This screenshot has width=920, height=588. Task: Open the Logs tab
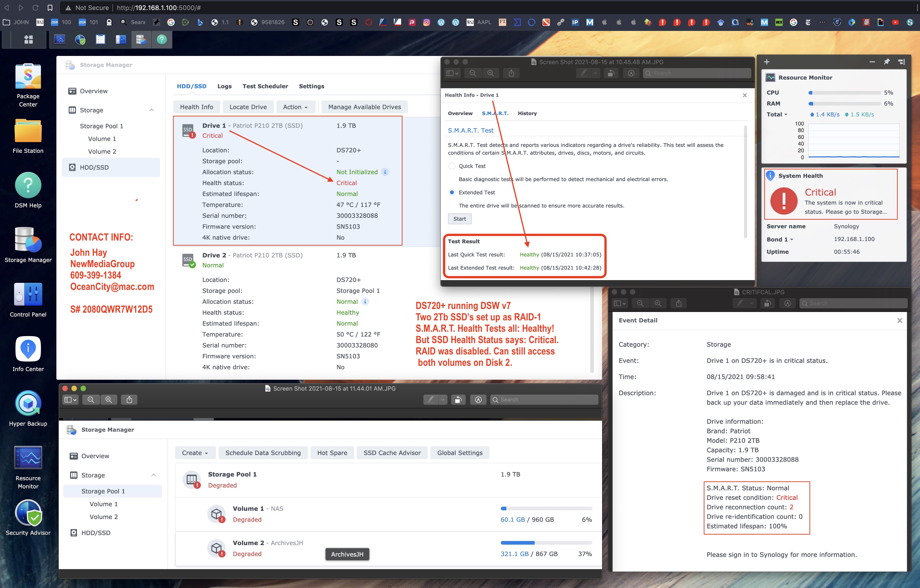tap(224, 86)
